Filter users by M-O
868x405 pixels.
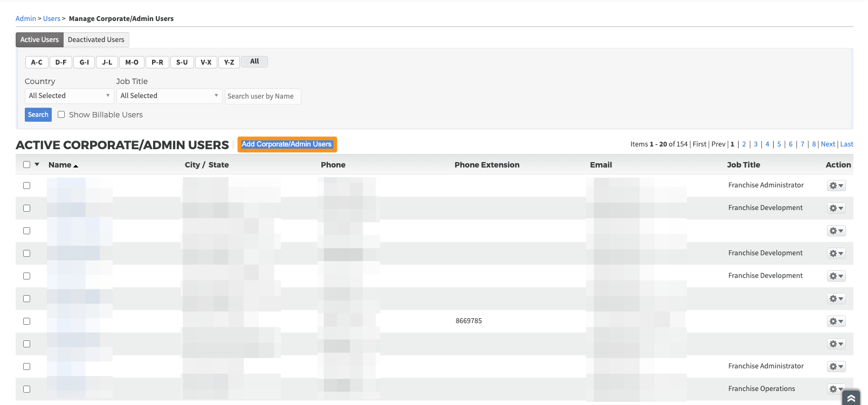pos(132,62)
